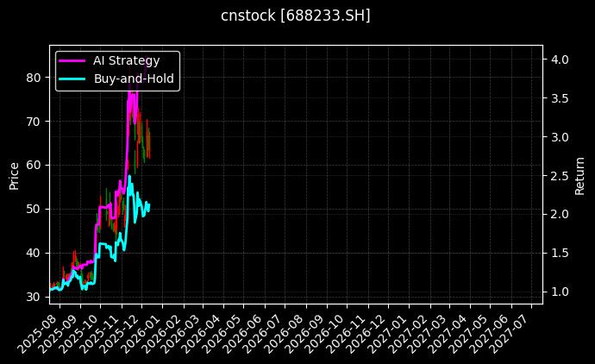The image size is (595, 364).
Task: Click the 30 tick on Price axis
Action: [x=34, y=297]
